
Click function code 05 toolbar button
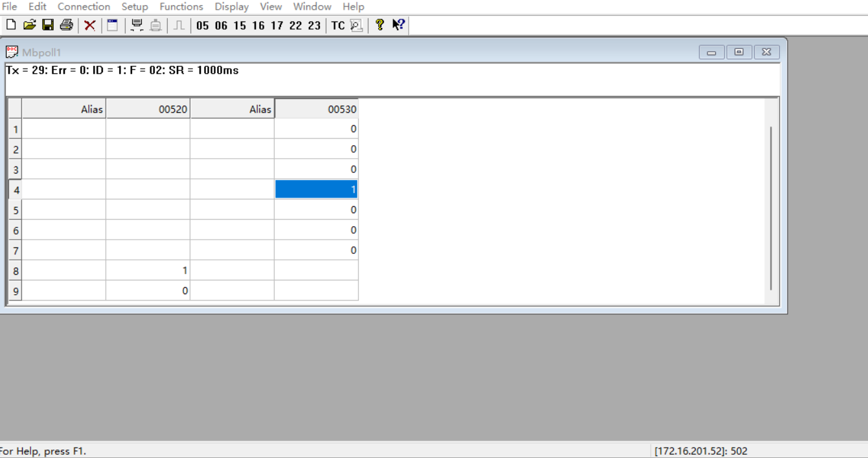pyautogui.click(x=203, y=25)
